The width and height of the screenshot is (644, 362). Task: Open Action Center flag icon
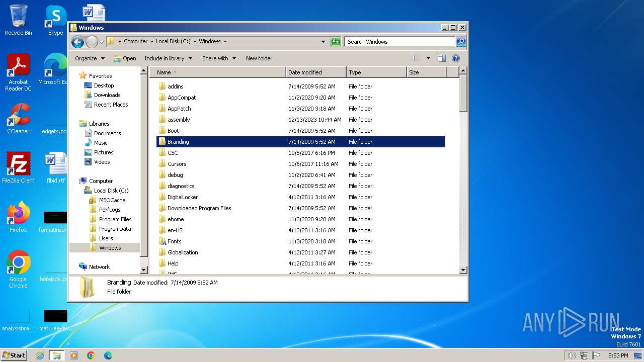pyautogui.click(x=596, y=355)
